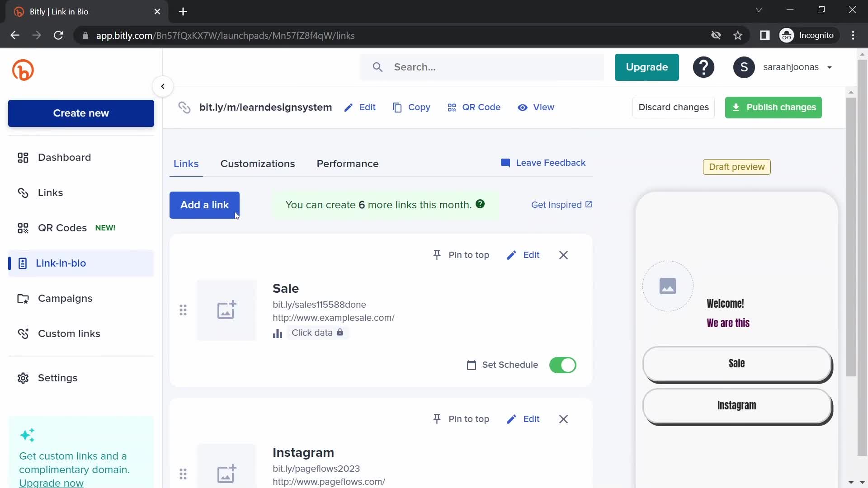Image resolution: width=868 pixels, height=488 pixels.
Task: Click the Add a link button
Action: click(204, 205)
